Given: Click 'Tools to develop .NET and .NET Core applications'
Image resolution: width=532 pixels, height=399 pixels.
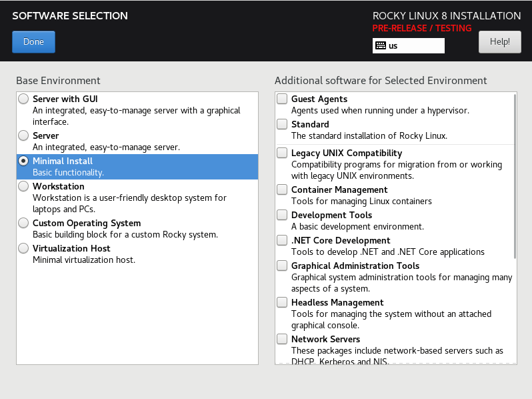Looking at the screenshot, I should coord(388,252).
